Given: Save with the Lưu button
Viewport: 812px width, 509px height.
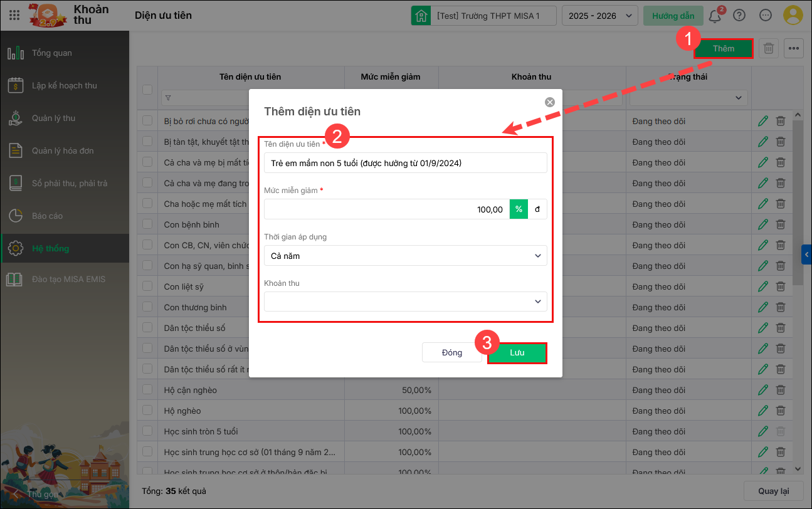Looking at the screenshot, I should point(517,353).
